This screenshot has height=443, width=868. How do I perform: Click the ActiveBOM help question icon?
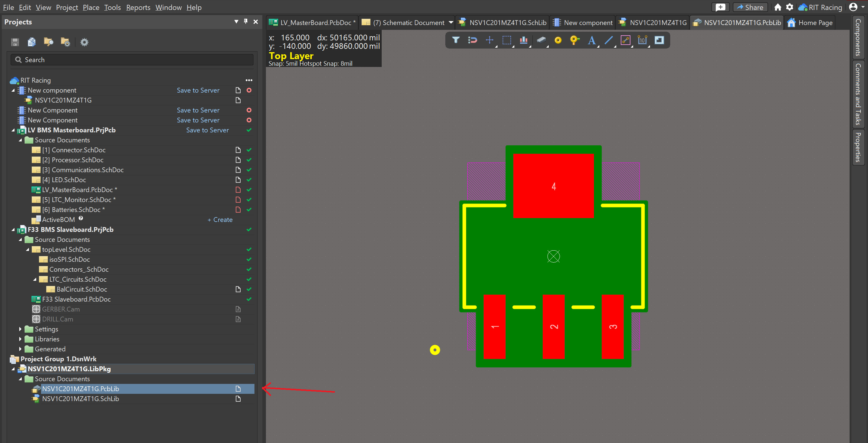pos(80,218)
